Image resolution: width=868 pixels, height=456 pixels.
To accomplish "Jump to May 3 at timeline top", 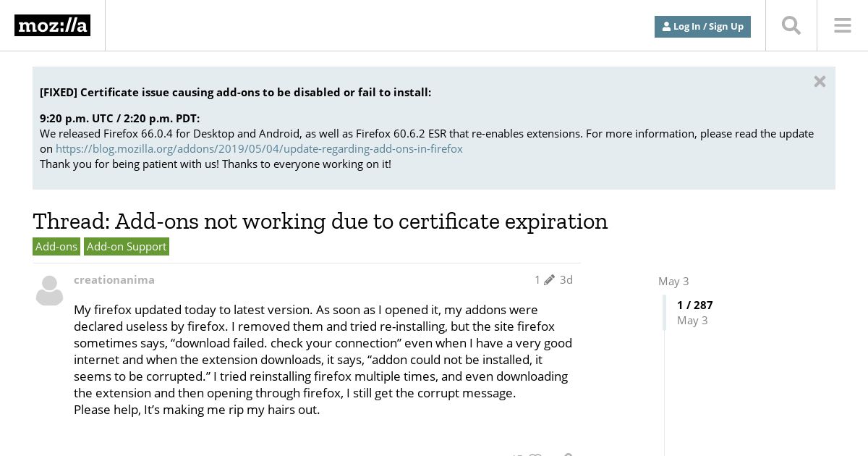I will [673, 281].
